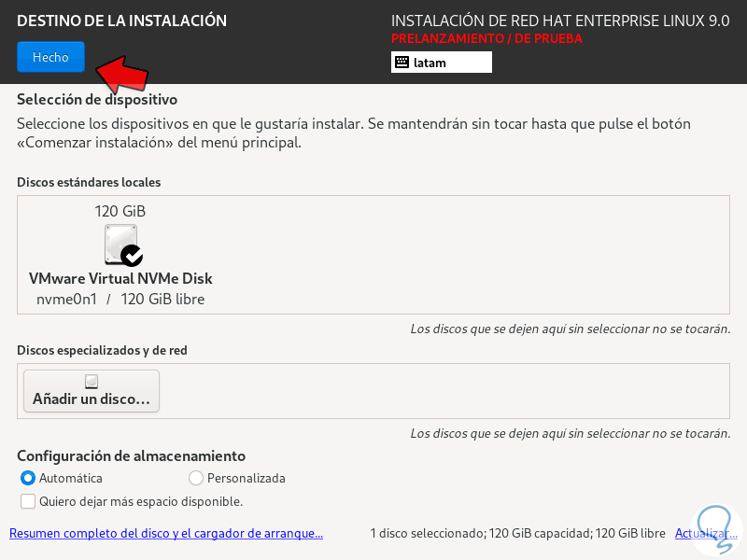
Task: Click the Configuración de almacenamiento heading
Action: coord(131,455)
